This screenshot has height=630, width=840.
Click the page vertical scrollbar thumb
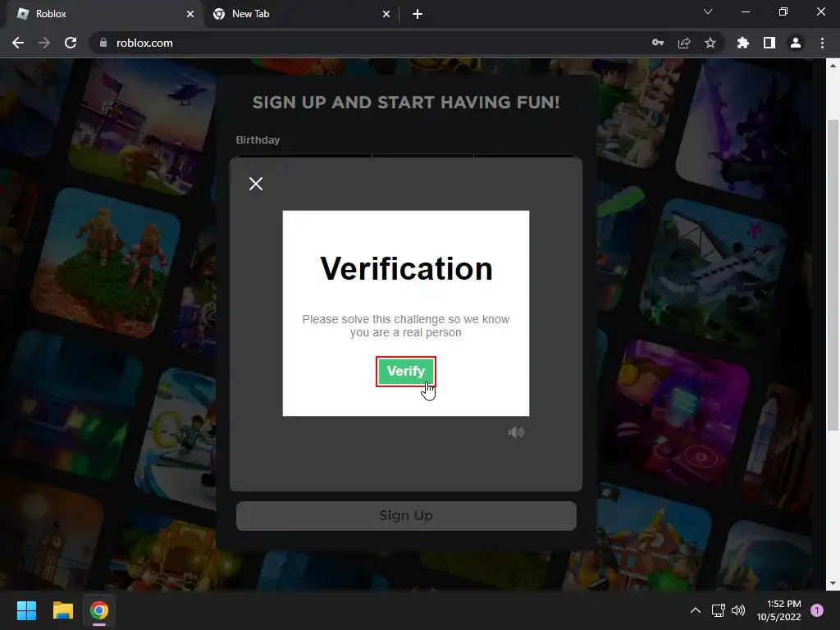point(833,274)
